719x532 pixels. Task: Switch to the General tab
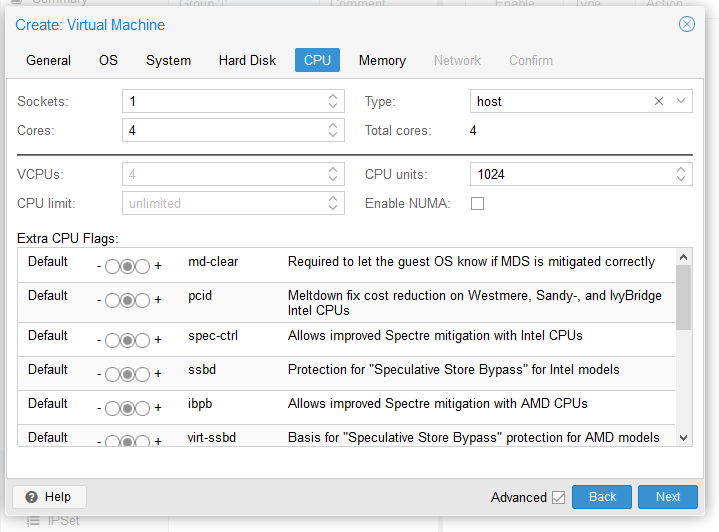coord(48,60)
